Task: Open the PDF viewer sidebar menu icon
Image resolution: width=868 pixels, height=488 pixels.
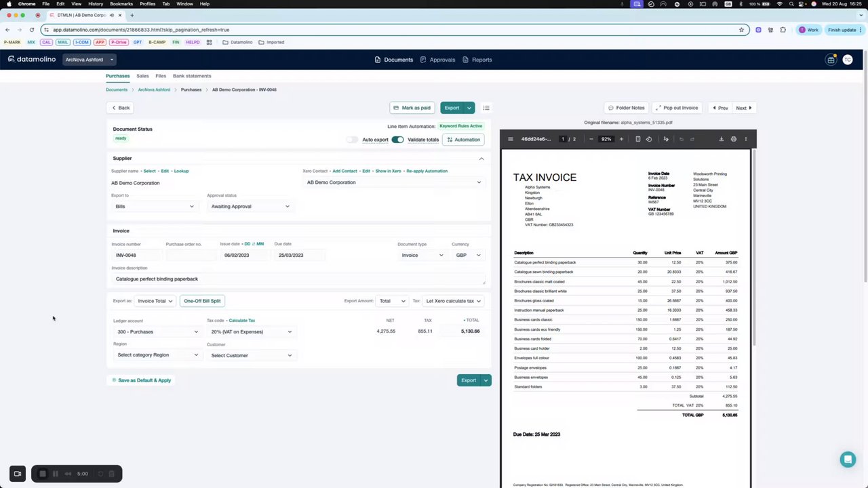Action: pyautogui.click(x=511, y=139)
